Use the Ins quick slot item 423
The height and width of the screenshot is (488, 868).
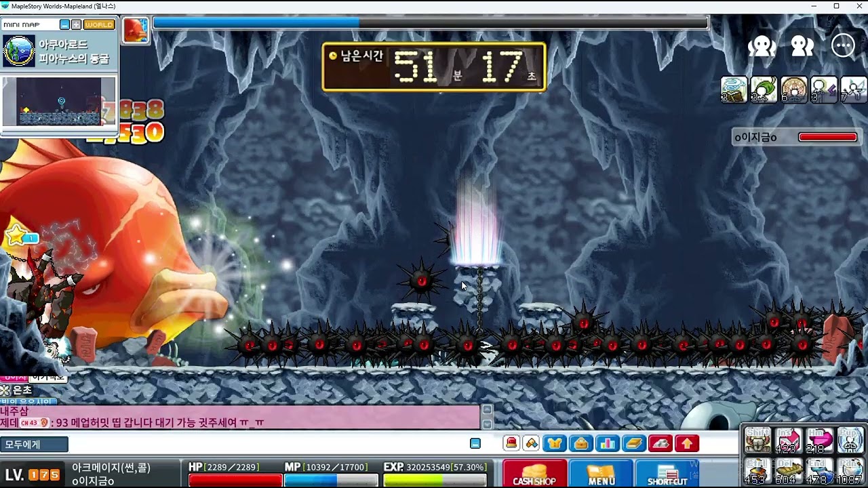(x=789, y=440)
